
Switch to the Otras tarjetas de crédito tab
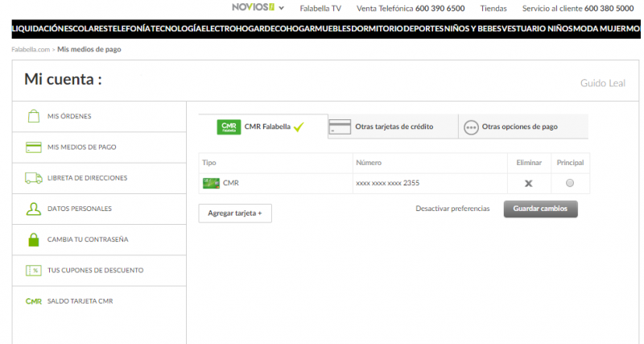(x=393, y=126)
